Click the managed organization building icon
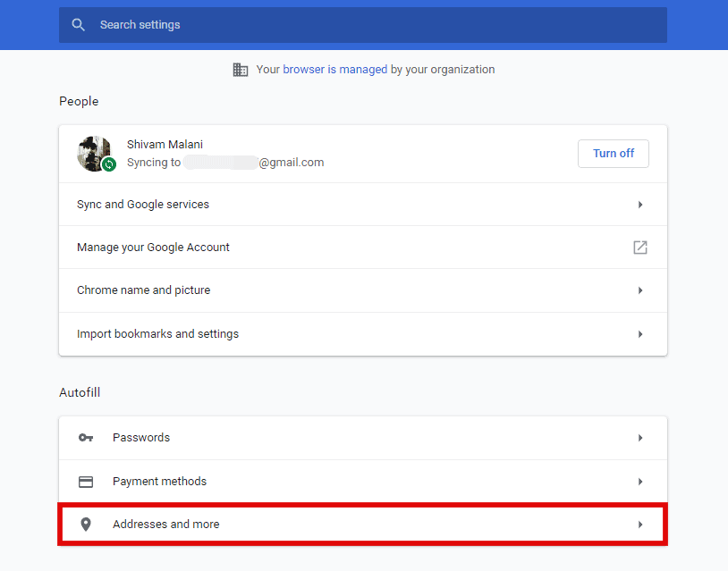 pos(240,70)
